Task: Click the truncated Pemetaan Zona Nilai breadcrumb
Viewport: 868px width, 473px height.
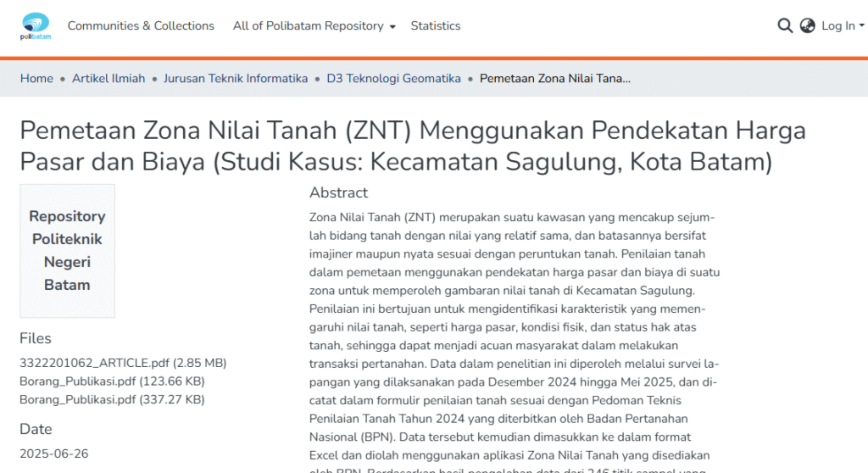Action: click(554, 79)
